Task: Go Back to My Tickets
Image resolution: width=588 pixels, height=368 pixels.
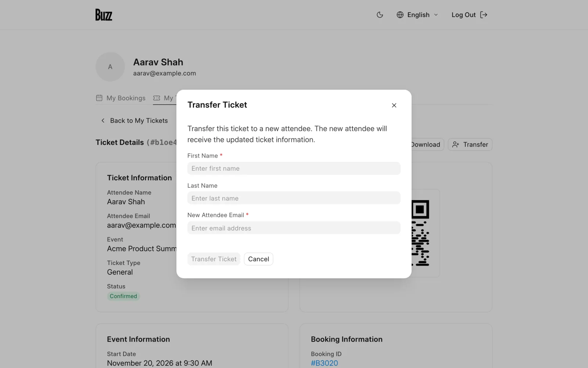Action: [x=134, y=121]
